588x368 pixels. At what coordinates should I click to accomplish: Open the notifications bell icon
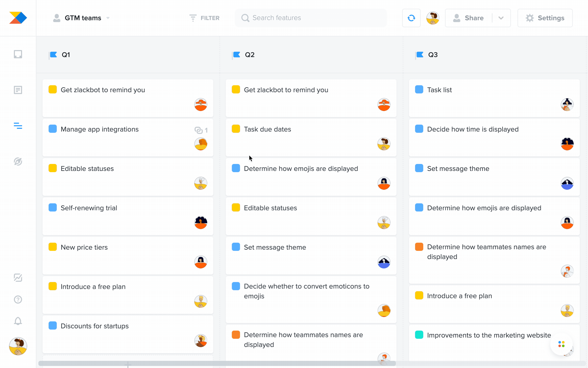click(18, 321)
